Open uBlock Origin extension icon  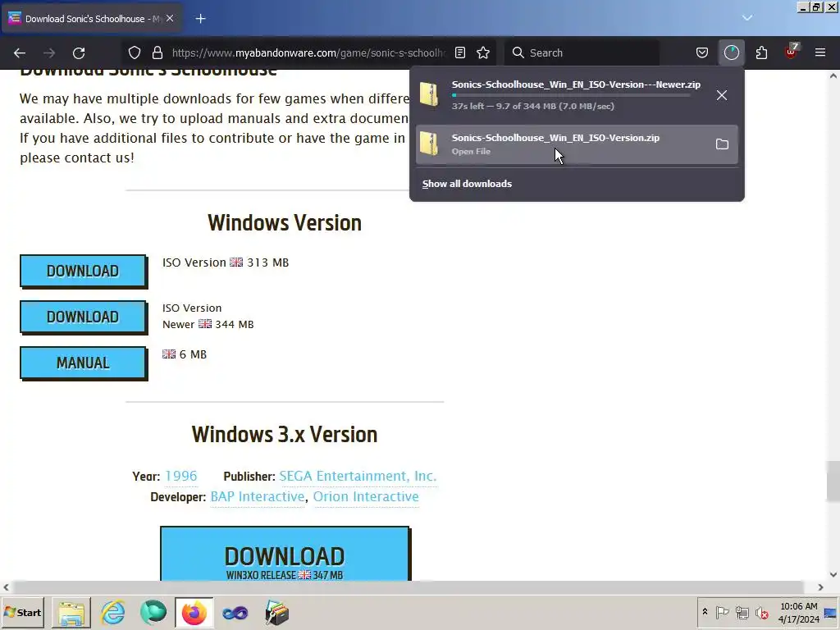pyautogui.click(x=792, y=52)
